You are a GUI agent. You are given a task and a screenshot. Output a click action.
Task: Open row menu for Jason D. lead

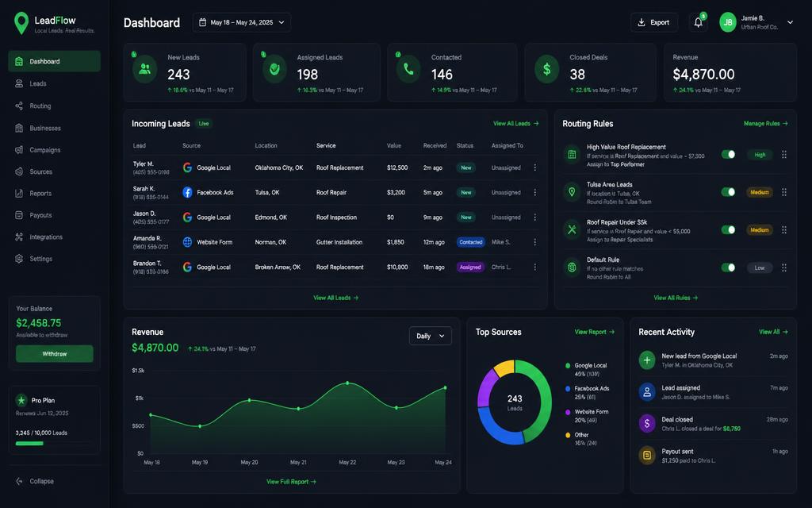[535, 217]
